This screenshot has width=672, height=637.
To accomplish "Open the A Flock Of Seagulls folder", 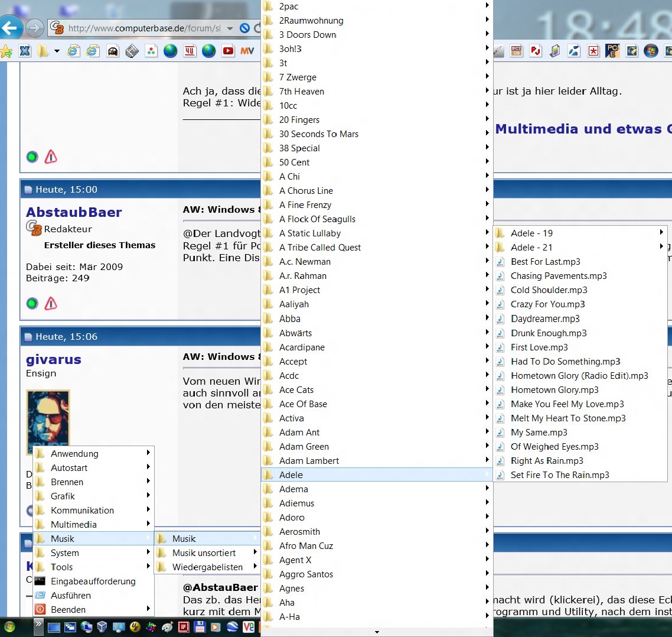I will (x=377, y=219).
